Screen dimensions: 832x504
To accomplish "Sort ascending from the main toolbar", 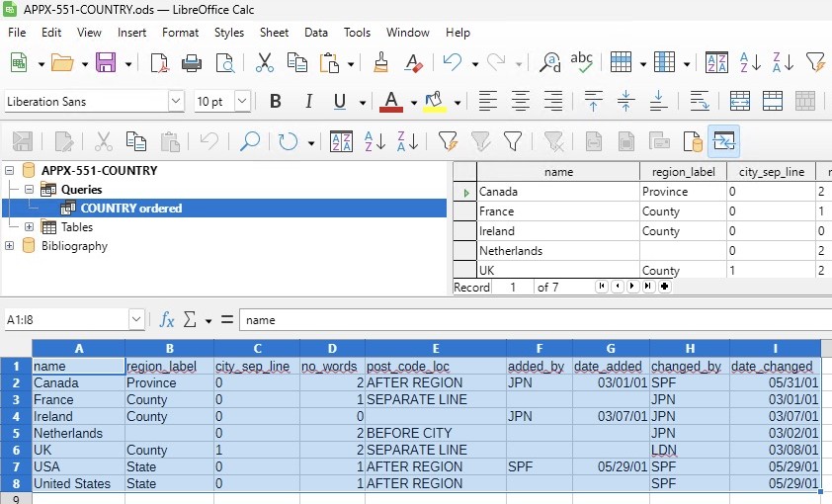I will 750,63.
